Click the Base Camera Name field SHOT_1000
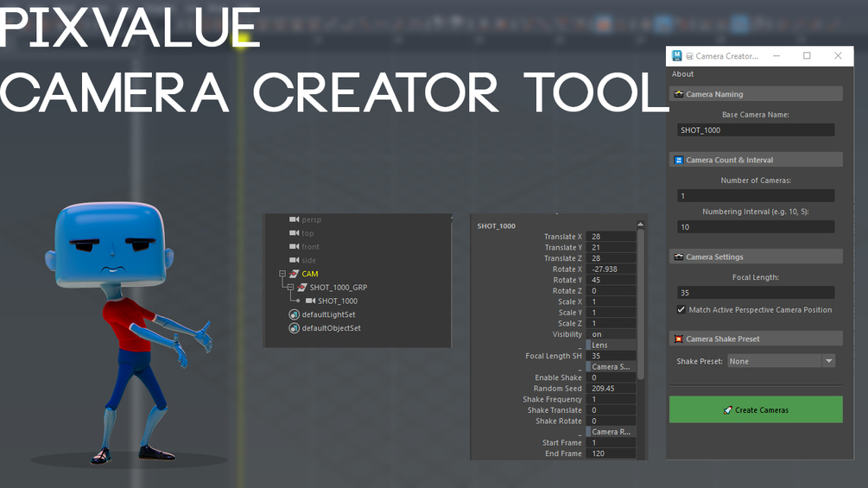Image resolution: width=868 pixels, height=488 pixels. (x=756, y=130)
